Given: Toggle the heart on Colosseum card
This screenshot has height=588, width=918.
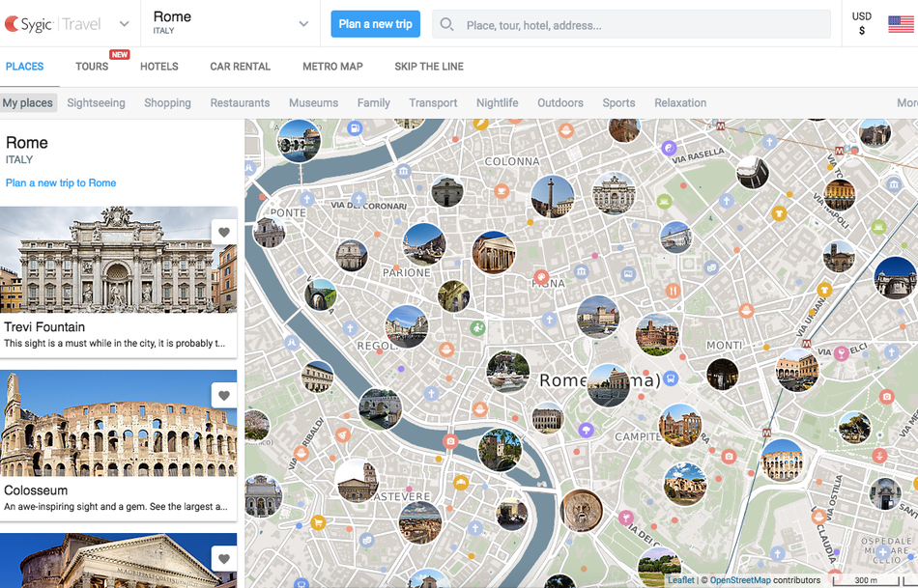Looking at the screenshot, I should click(x=224, y=396).
